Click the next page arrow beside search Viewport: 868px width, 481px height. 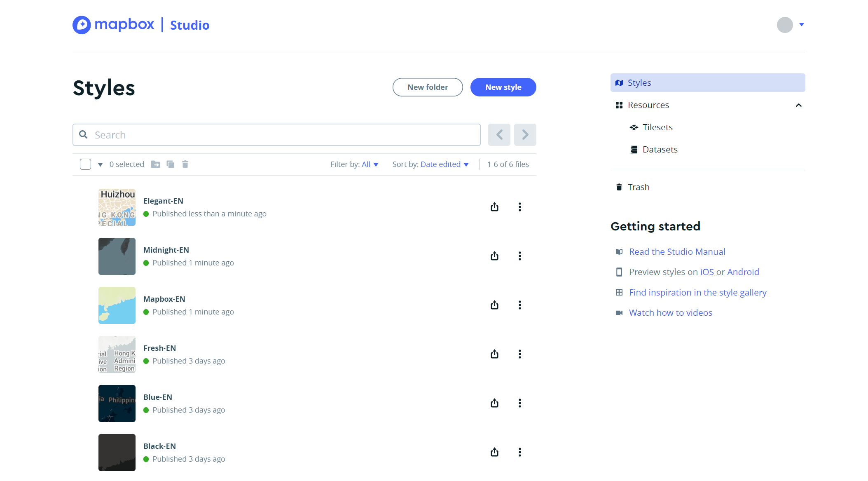pyautogui.click(x=525, y=135)
